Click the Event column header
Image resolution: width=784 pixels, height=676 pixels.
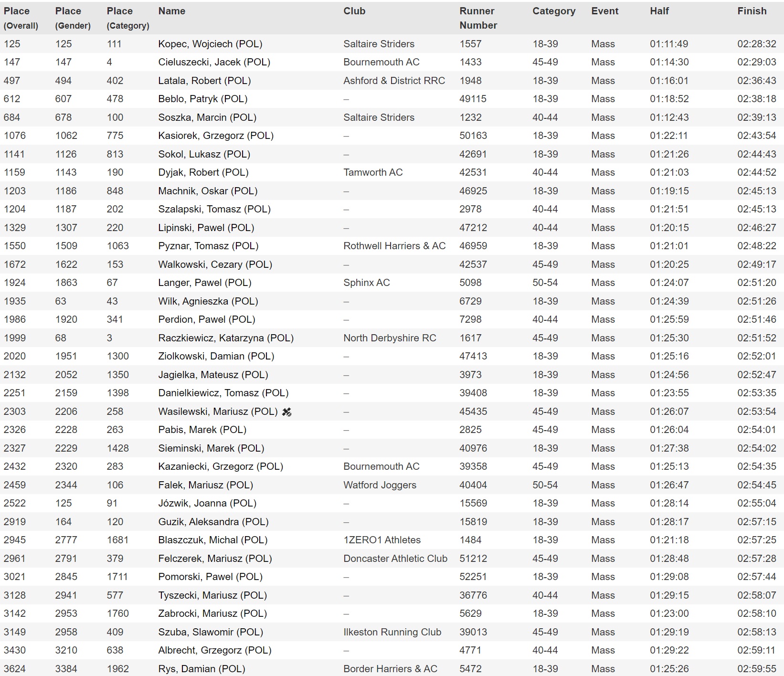tap(604, 11)
